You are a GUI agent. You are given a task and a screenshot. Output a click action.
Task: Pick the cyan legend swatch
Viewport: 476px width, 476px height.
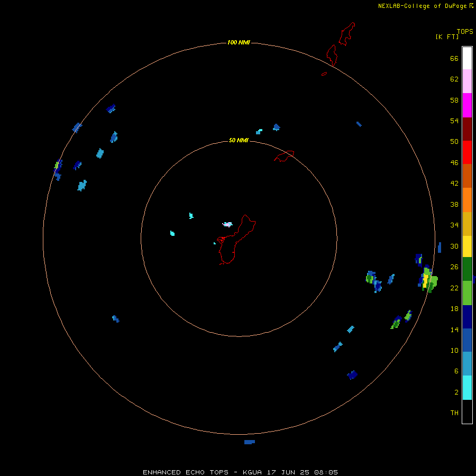coord(467,388)
